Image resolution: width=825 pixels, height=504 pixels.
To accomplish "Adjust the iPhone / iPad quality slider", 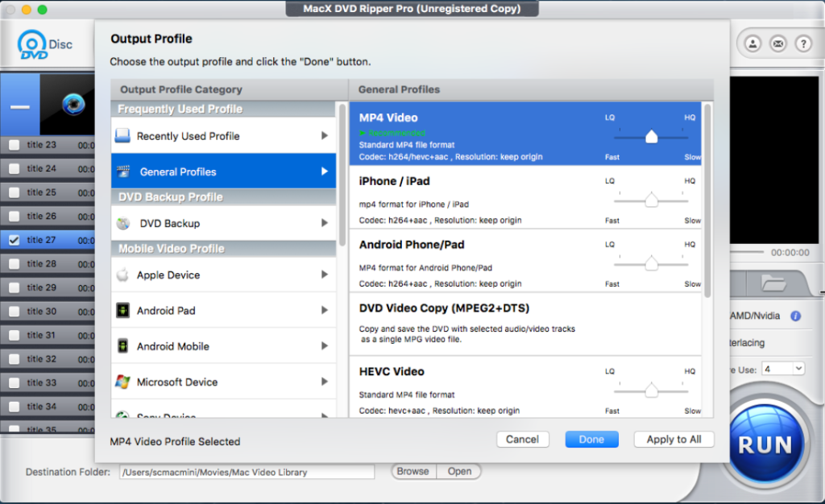I will (651, 200).
